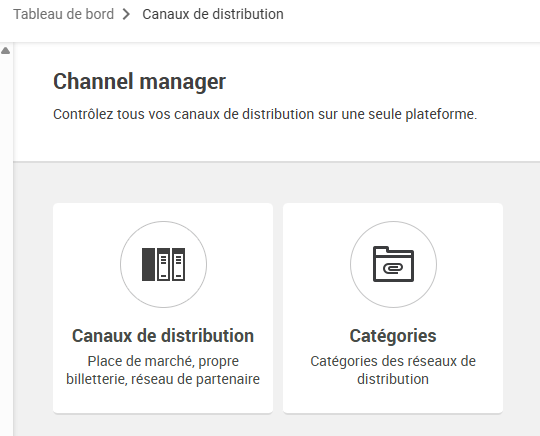Open the Catégories card title

393,336
